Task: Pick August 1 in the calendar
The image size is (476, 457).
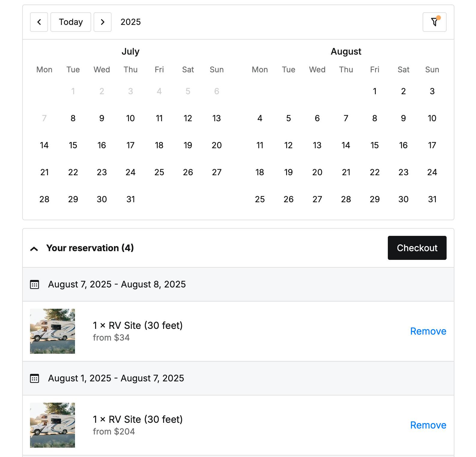Action: (375, 91)
